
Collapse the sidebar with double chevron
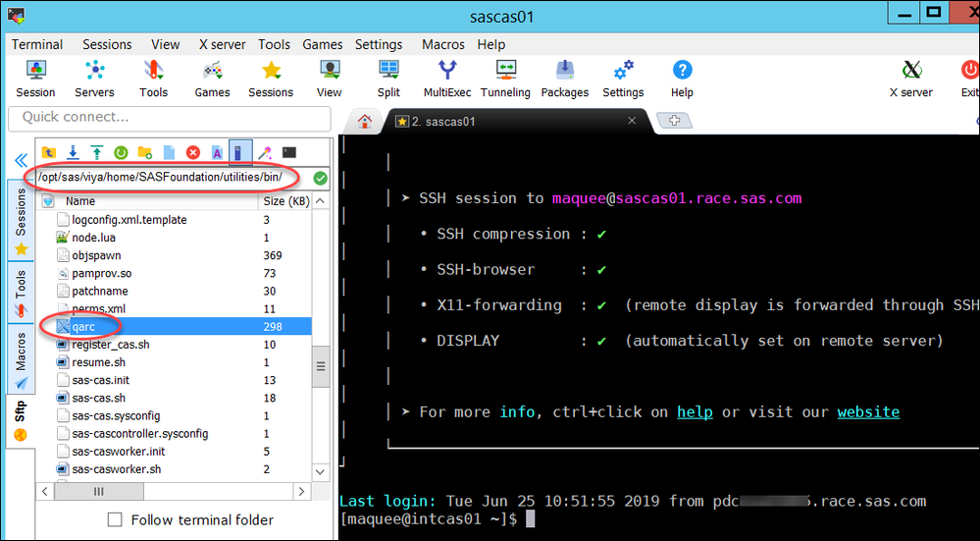[20, 160]
